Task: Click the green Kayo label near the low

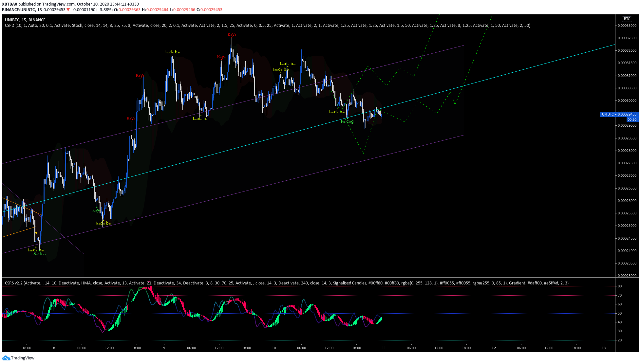Action: click(96, 210)
